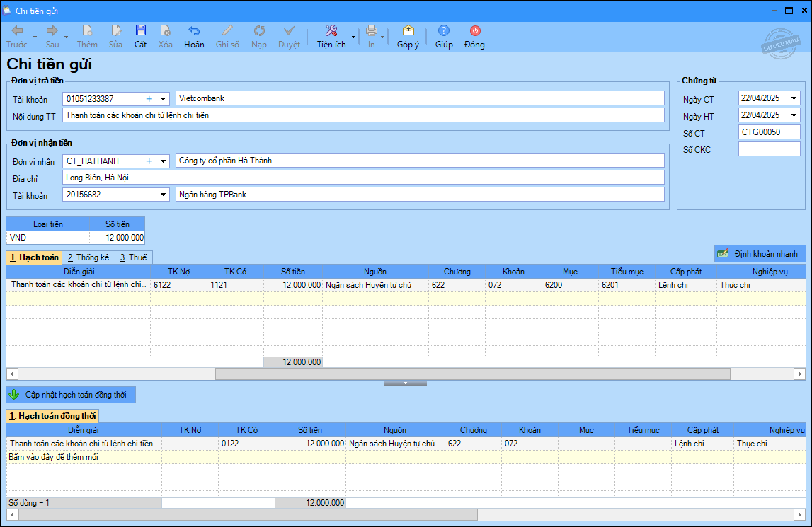The height and width of the screenshot is (527, 812).
Task: Select Khoản cell 072 in upper grid
Action: [x=513, y=285]
